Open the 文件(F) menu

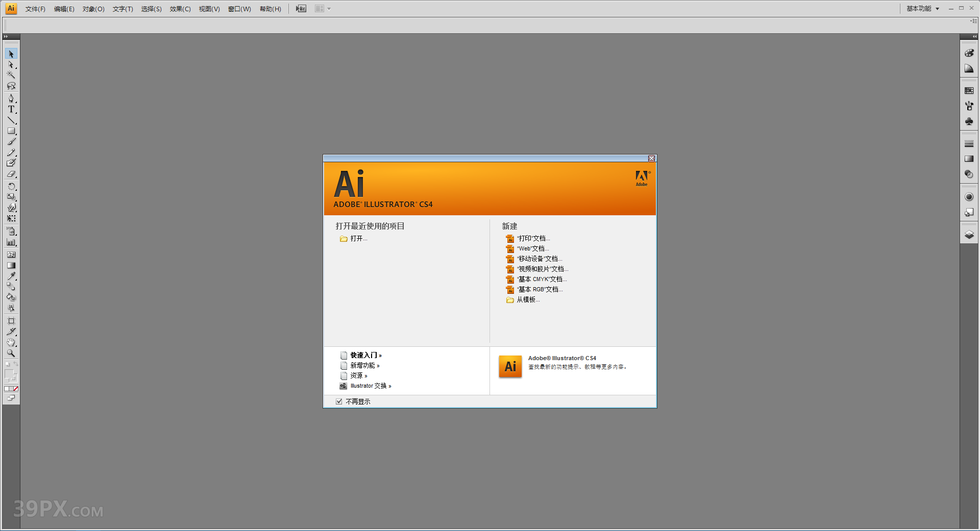tap(34, 8)
